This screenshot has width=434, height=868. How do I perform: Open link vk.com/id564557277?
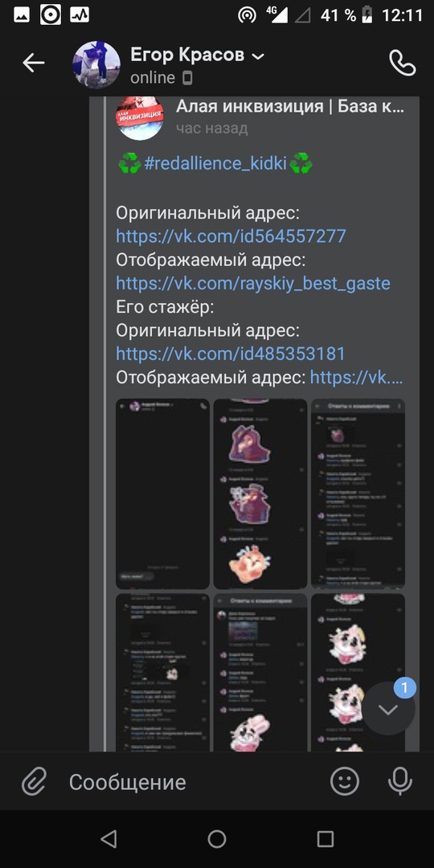231,236
